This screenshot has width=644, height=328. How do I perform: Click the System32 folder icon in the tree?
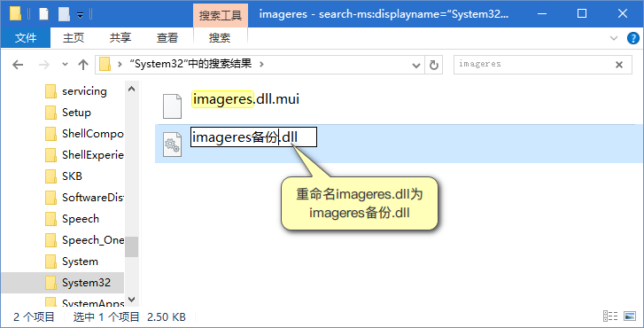pyautogui.click(x=50, y=283)
